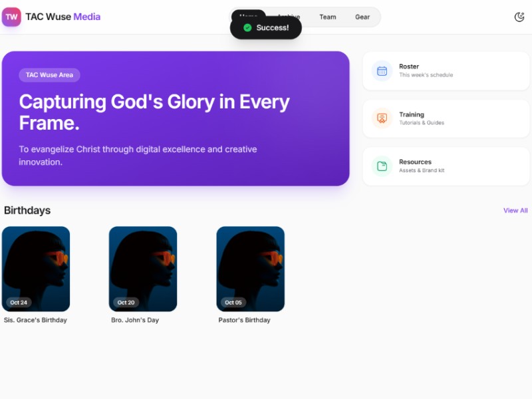The height and width of the screenshot is (399, 532).
Task: Open Pastor's Birthday thumbnail
Action: click(250, 269)
